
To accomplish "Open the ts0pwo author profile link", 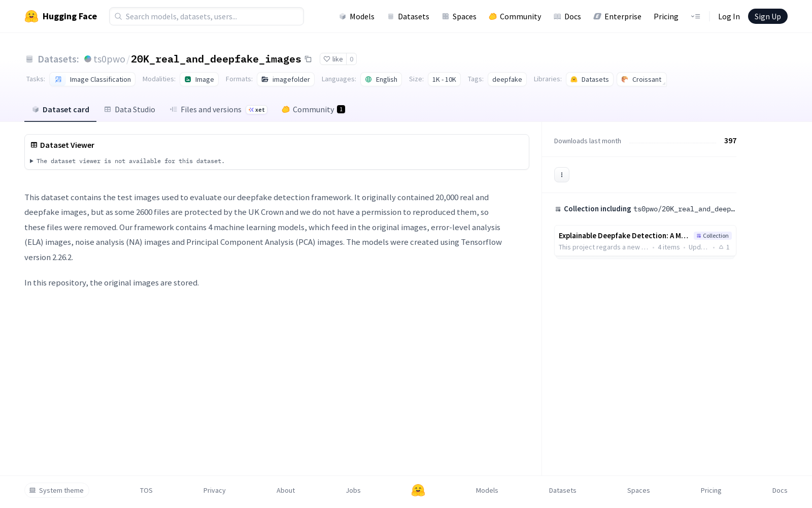I will click(x=109, y=59).
